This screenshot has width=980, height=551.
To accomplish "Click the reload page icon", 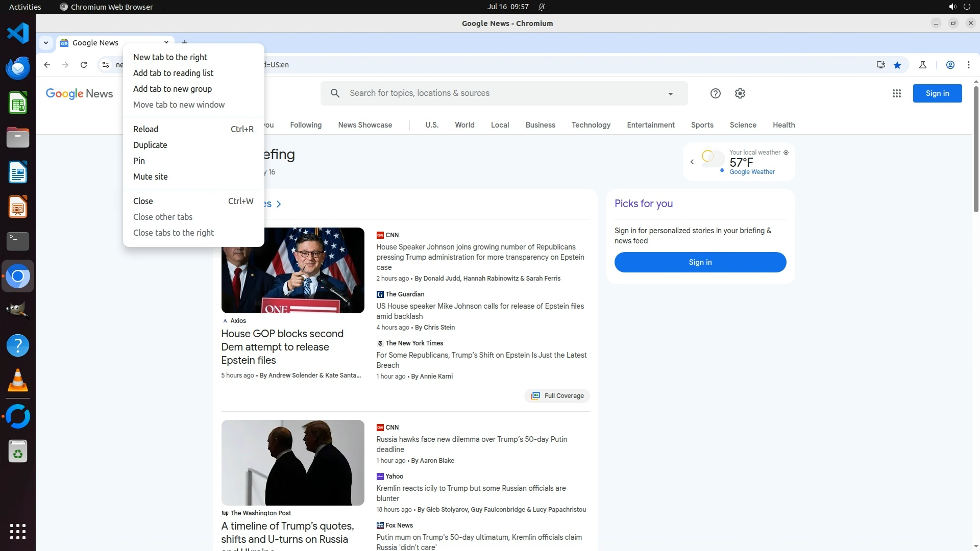I will (84, 65).
